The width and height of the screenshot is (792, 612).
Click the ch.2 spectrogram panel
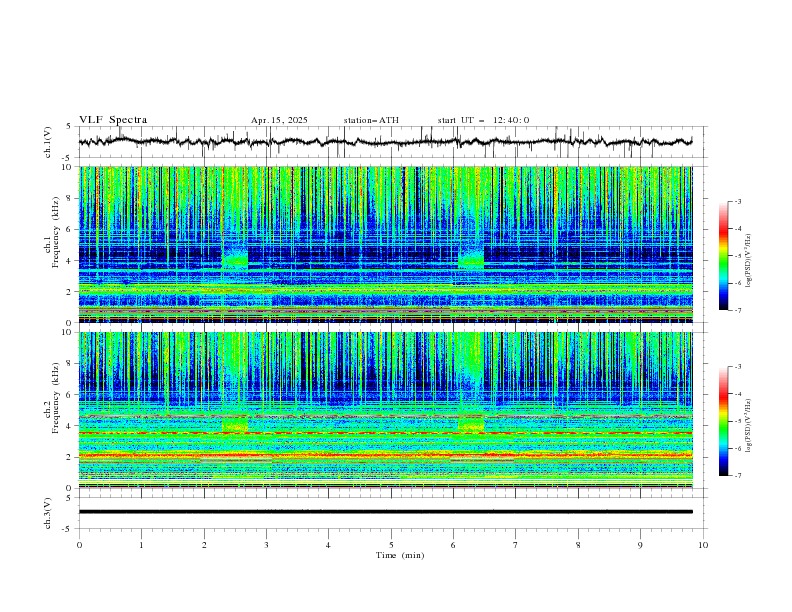coord(386,410)
